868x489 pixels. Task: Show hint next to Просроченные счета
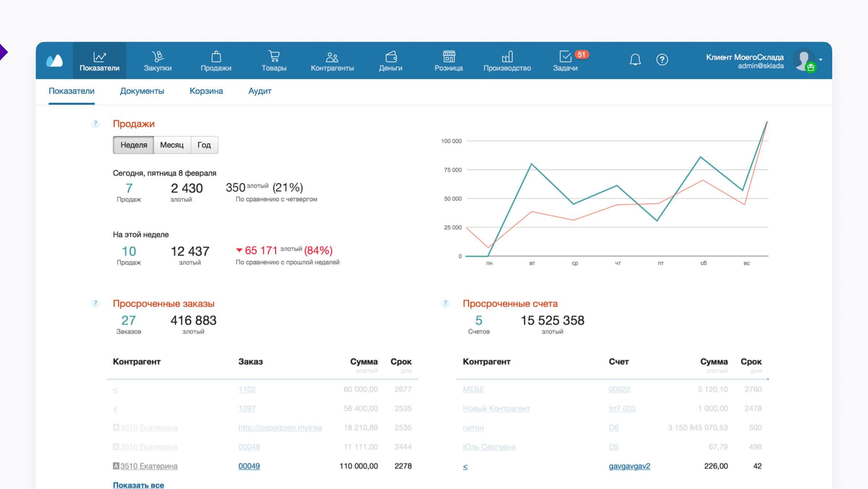(x=445, y=303)
